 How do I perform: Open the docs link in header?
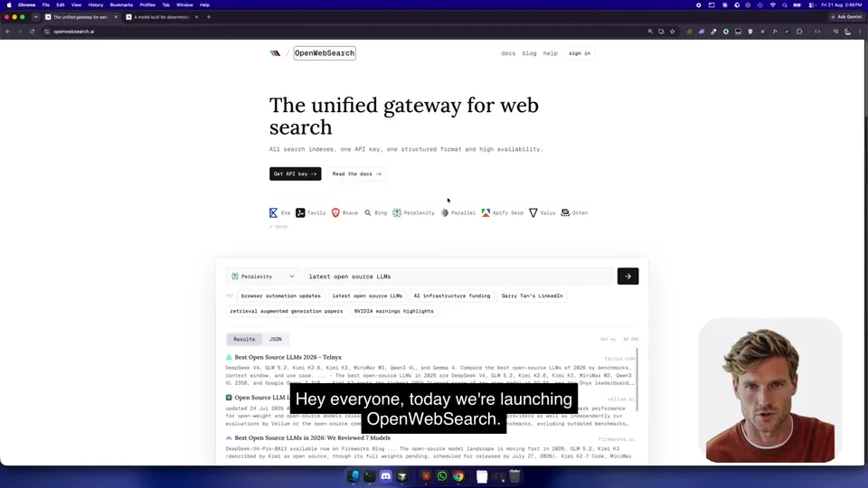coord(508,53)
